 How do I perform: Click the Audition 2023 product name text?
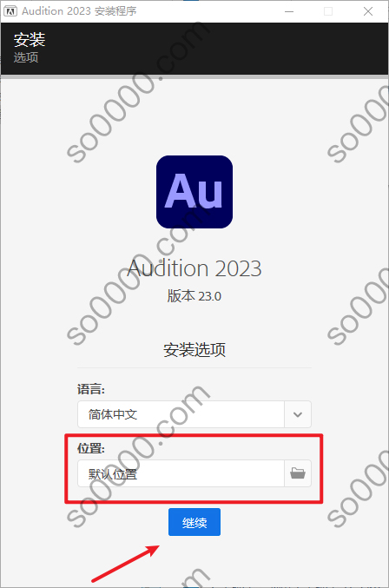click(x=194, y=268)
